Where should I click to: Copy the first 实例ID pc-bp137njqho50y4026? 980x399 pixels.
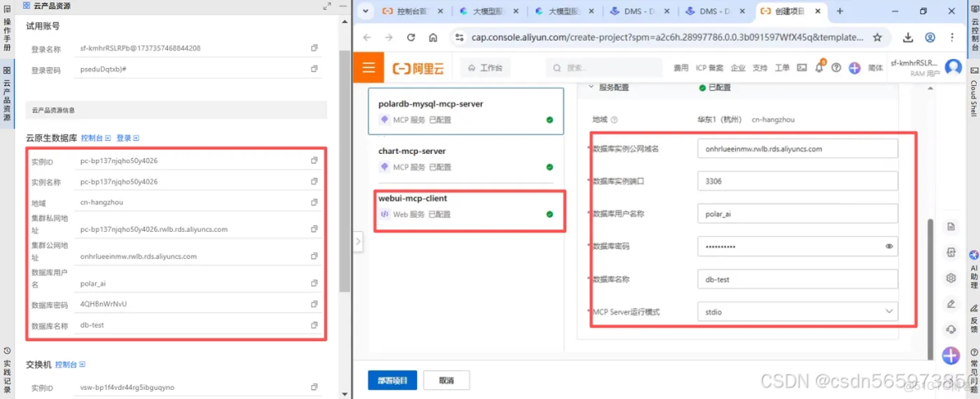[x=315, y=161]
